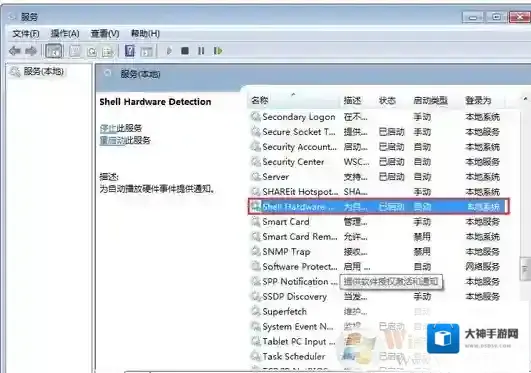Select the gear icon of Security Center

point(255,162)
